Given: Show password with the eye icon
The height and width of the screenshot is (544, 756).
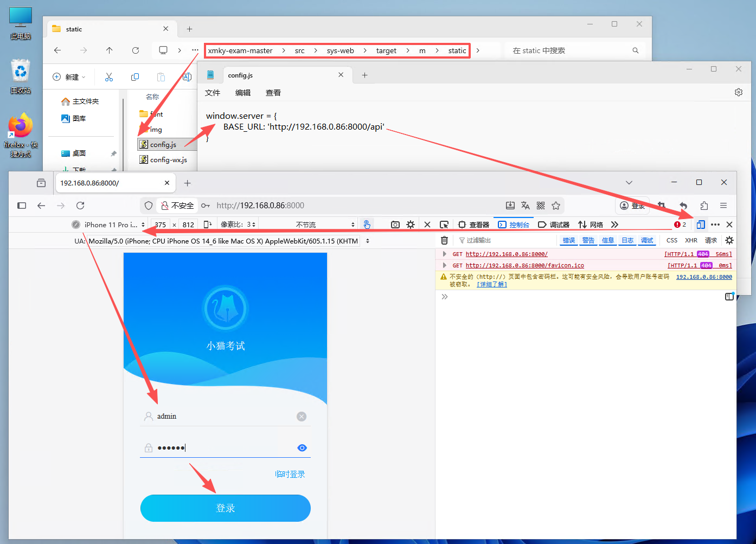Looking at the screenshot, I should point(302,448).
